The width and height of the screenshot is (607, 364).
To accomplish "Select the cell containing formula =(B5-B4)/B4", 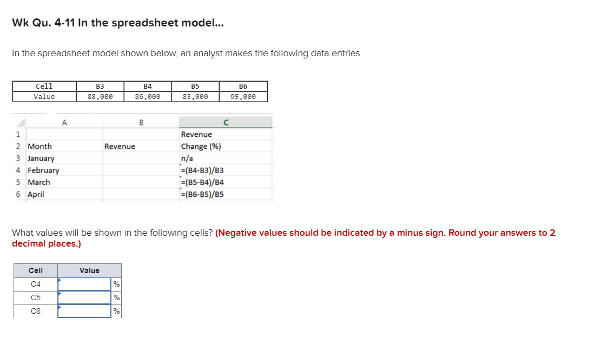I will 203,182.
